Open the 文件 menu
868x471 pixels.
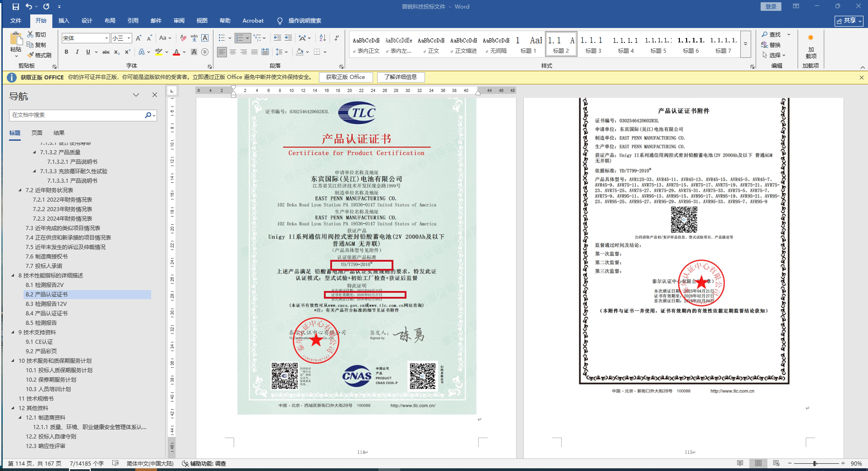[x=16, y=21]
